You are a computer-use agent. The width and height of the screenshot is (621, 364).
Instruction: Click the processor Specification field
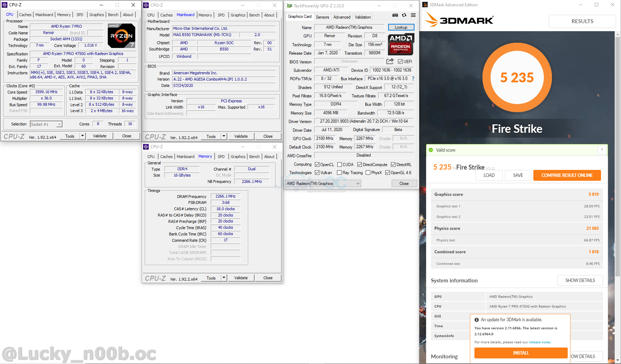click(x=83, y=54)
